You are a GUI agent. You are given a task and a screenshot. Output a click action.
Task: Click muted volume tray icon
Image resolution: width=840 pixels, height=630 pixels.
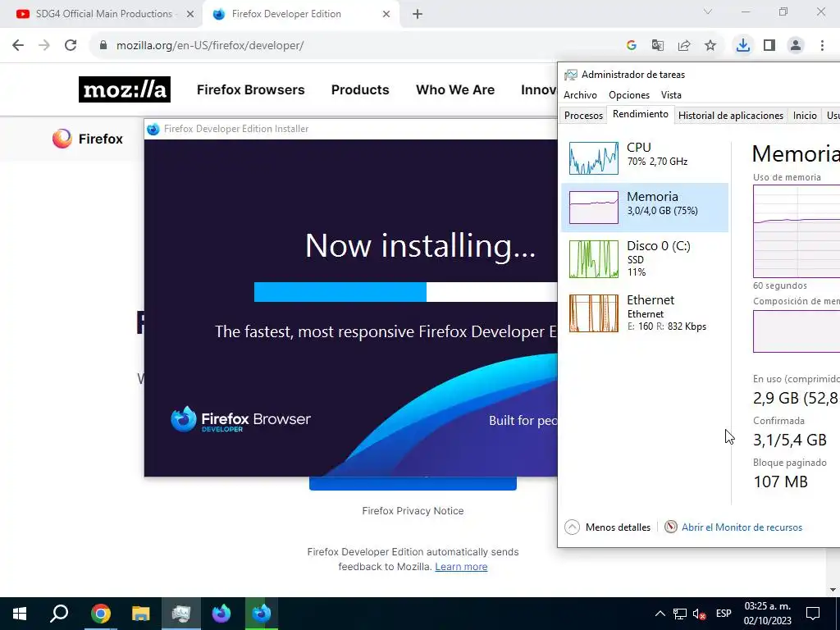(699, 614)
